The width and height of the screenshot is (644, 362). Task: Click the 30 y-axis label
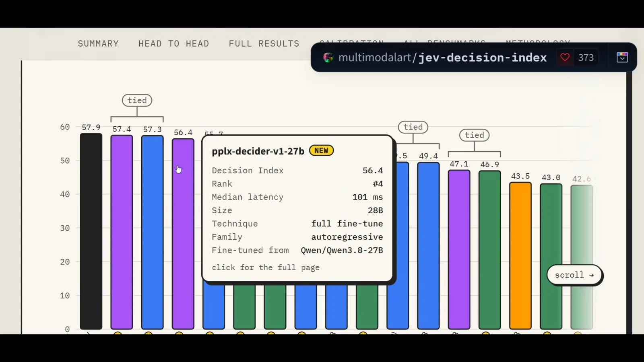(x=65, y=228)
